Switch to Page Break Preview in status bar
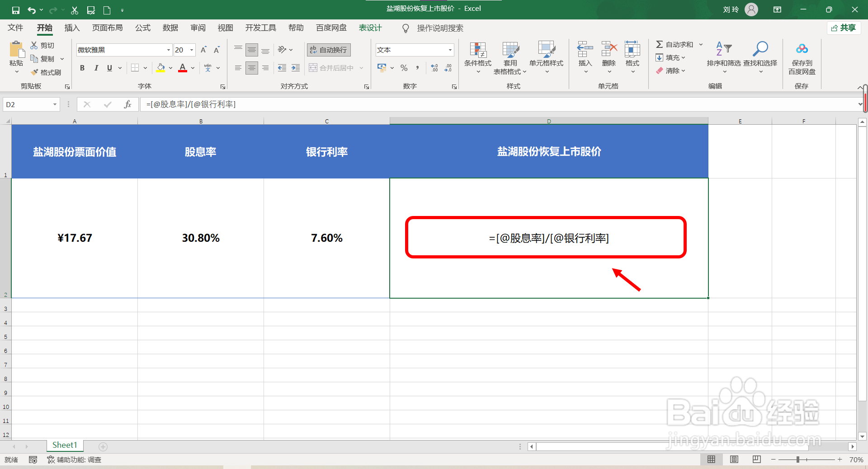Image resolution: width=868 pixels, height=469 pixels. click(757, 460)
